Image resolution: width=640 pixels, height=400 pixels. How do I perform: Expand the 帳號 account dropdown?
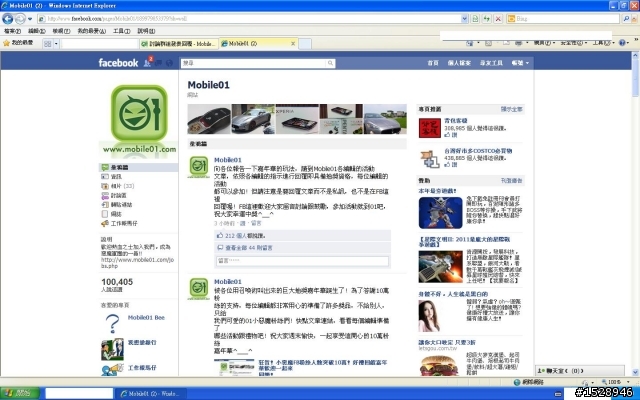point(520,63)
